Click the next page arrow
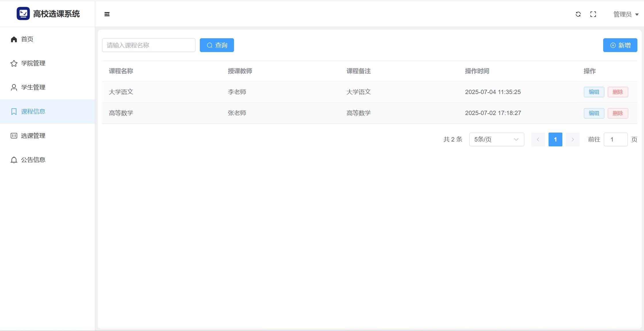 (572, 139)
